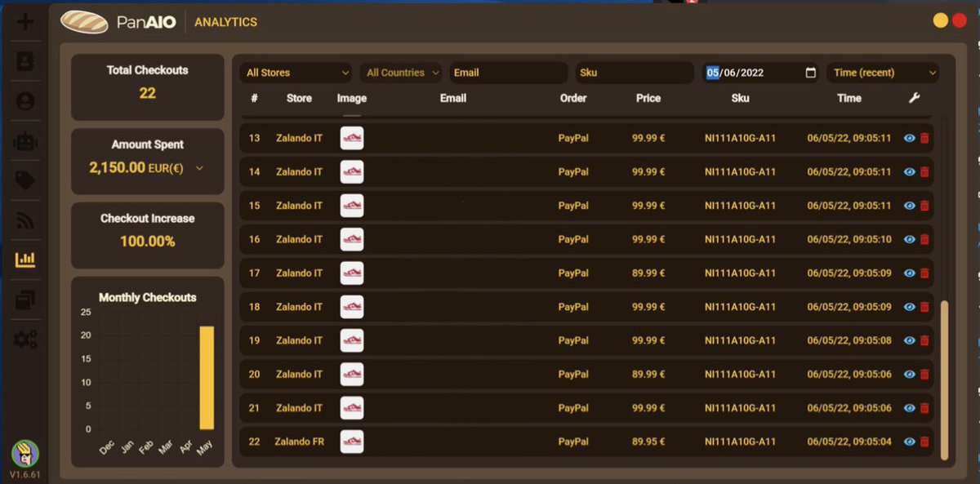Viewport: 980px width, 484px height.
Task: Open the settings gears icon in sidebar
Action: tap(25, 340)
